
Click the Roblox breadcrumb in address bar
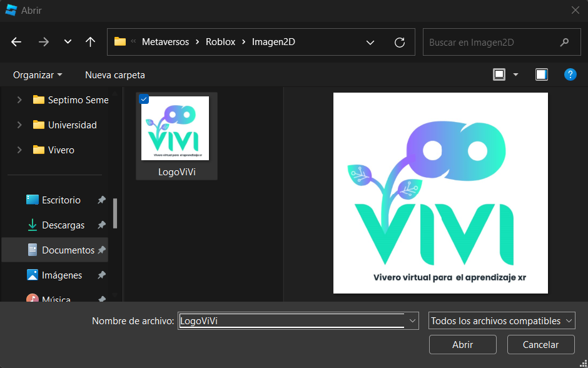pos(220,42)
